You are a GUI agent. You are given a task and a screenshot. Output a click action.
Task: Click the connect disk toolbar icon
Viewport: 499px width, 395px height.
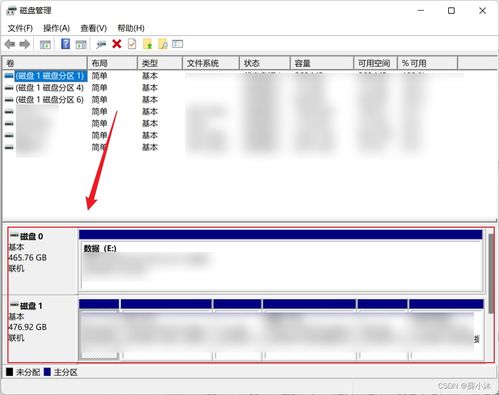point(101,44)
